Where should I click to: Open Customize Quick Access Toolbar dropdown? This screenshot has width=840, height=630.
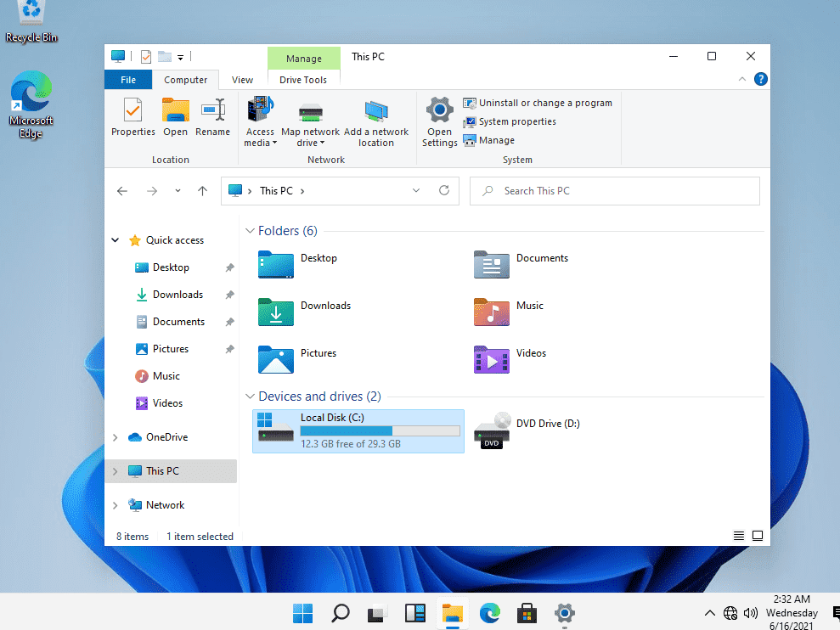(181, 58)
